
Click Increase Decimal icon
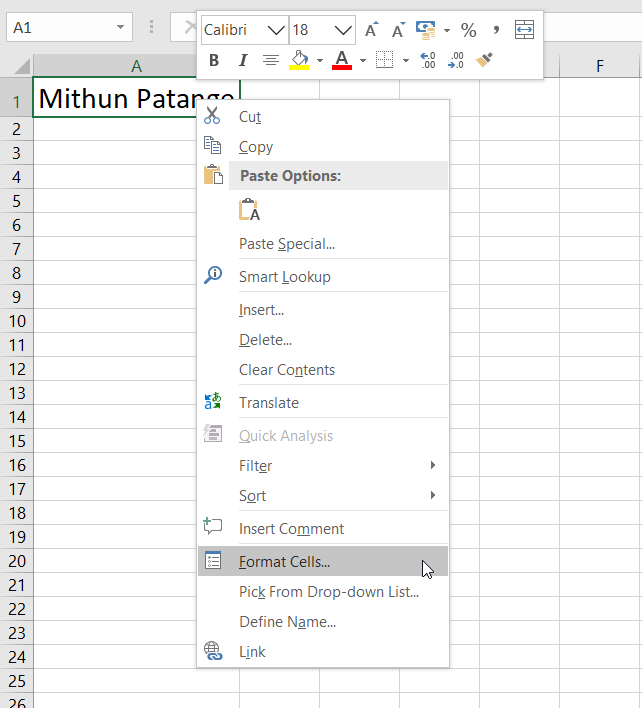point(428,60)
